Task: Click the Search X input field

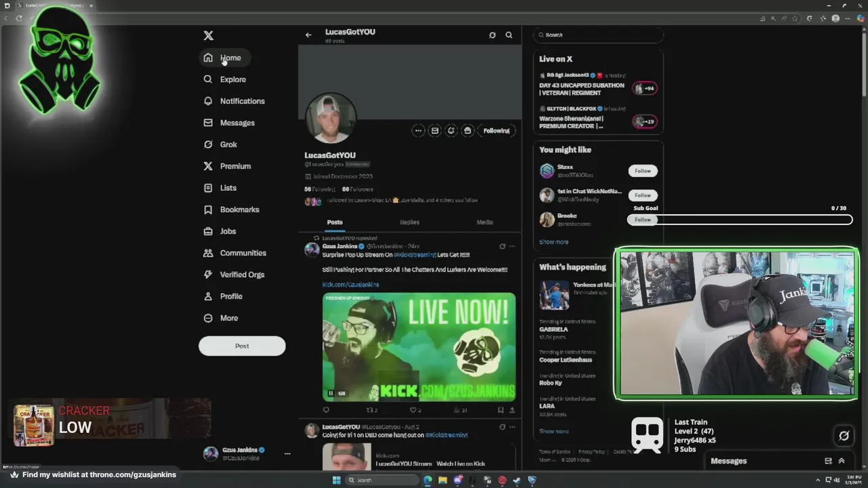Action: (598, 35)
